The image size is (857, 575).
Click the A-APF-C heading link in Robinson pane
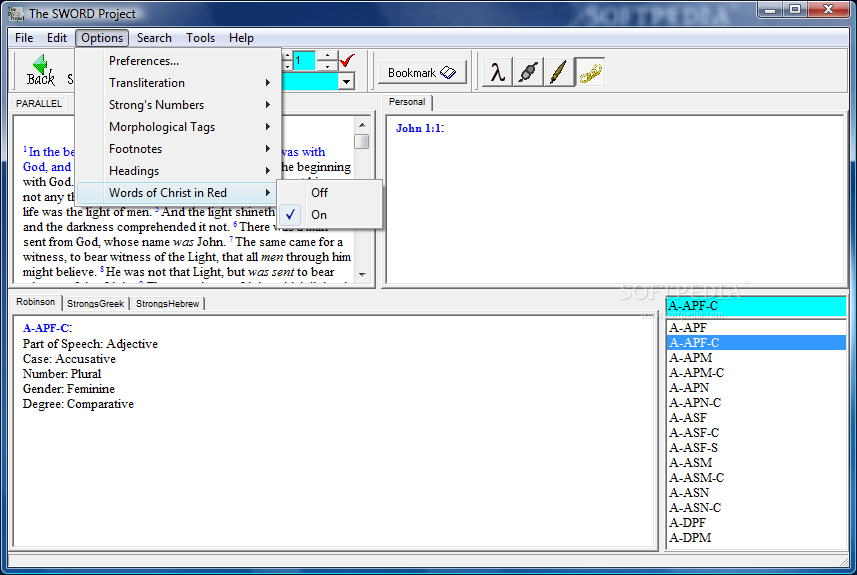[x=46, y=328]
